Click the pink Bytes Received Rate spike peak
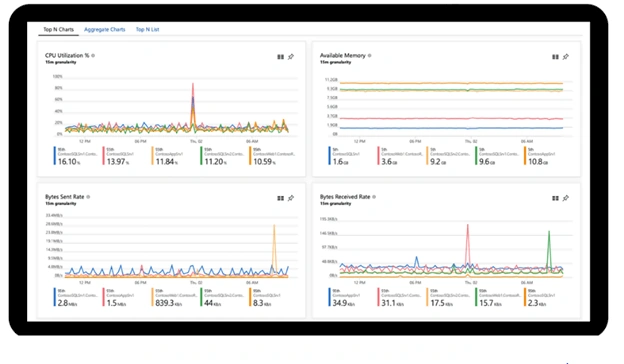 coord(468,226)
